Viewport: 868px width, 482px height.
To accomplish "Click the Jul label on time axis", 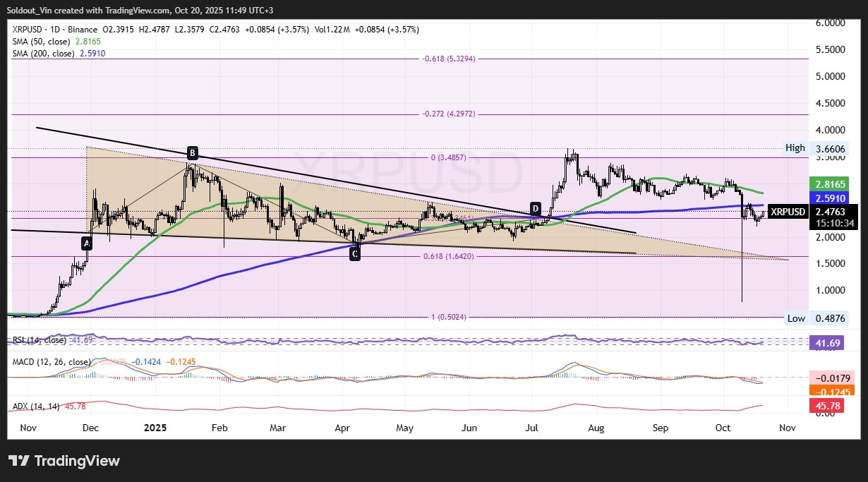I will point(531,428).
